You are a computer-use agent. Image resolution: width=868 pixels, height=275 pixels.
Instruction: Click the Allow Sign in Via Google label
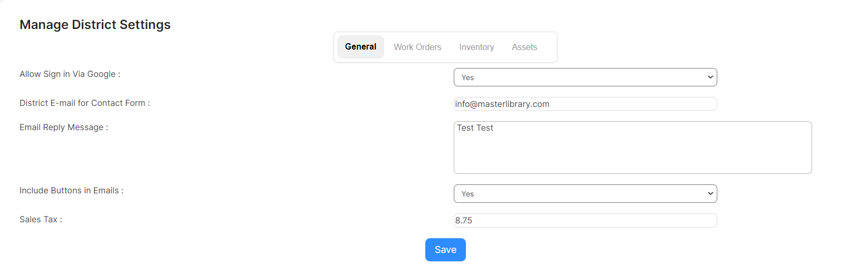point(70,74)
